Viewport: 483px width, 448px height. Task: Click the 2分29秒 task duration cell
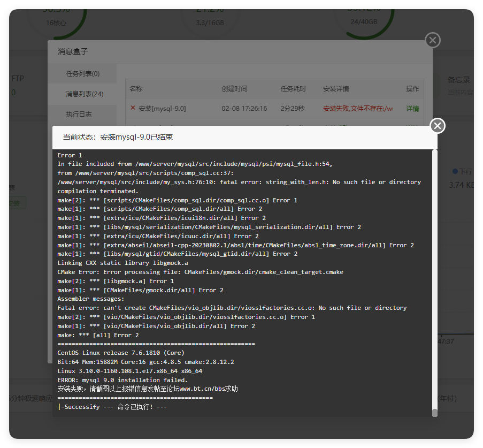tap(293, 109)
